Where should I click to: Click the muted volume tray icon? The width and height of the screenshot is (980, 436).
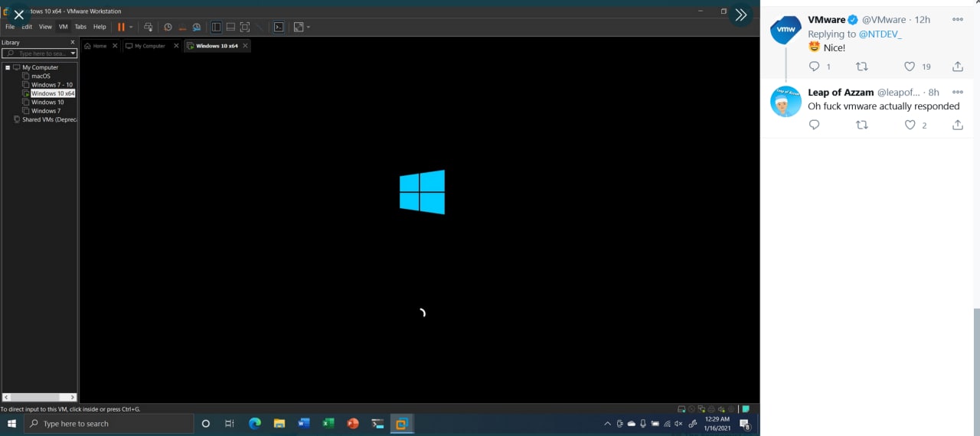(x=678, y=424)
